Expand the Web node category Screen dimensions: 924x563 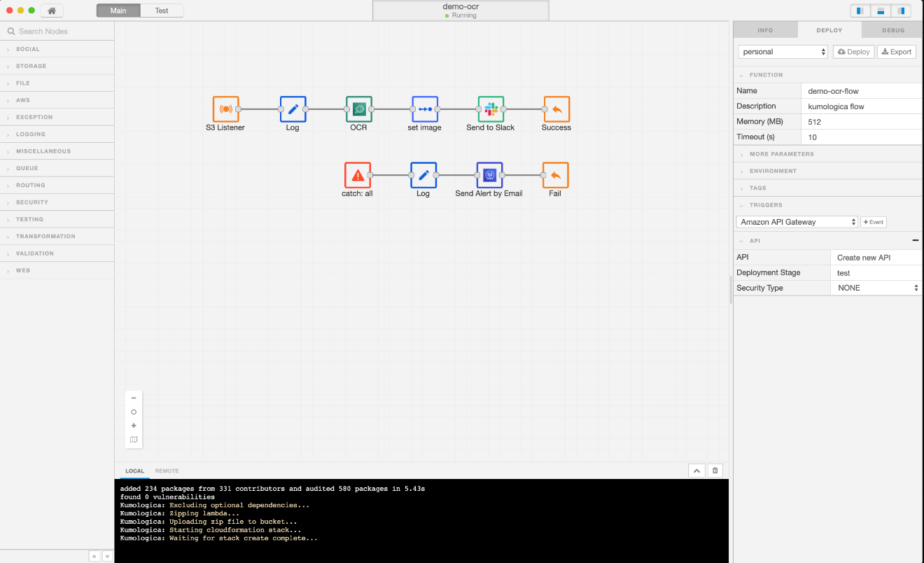point(57,270)
